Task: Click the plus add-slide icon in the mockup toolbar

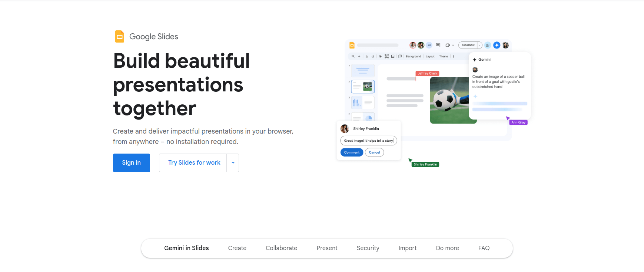Action: click(359, 56)
